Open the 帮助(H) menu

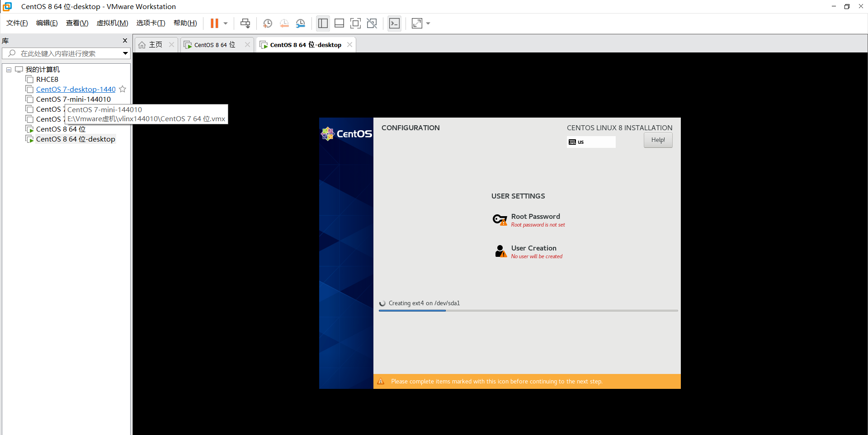pos(185,23)
